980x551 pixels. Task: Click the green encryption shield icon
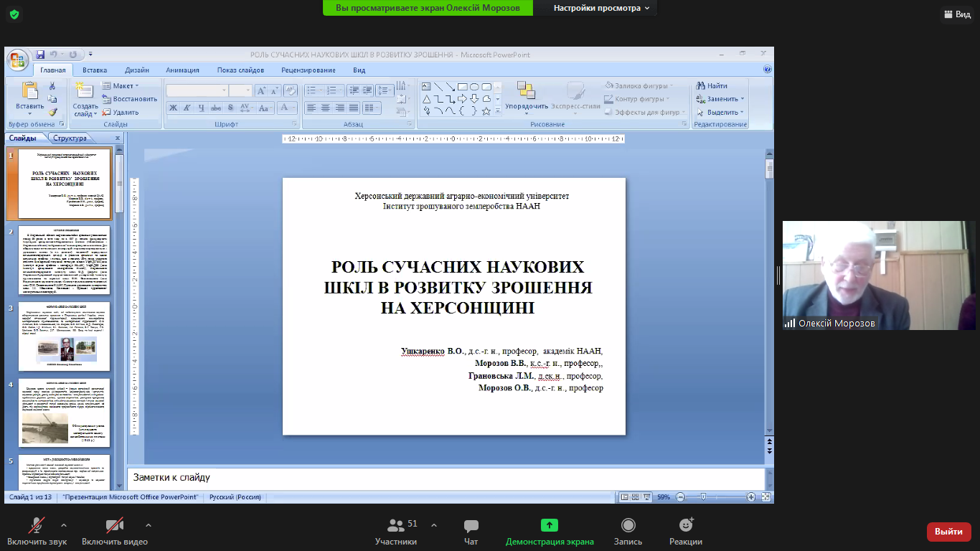coord(14,14)
